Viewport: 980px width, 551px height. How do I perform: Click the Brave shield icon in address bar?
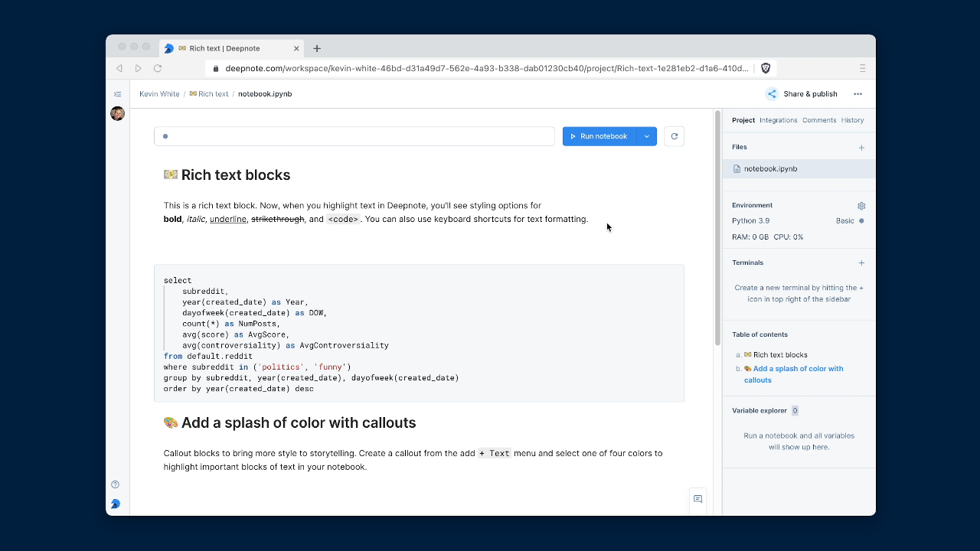click(766, 68)
